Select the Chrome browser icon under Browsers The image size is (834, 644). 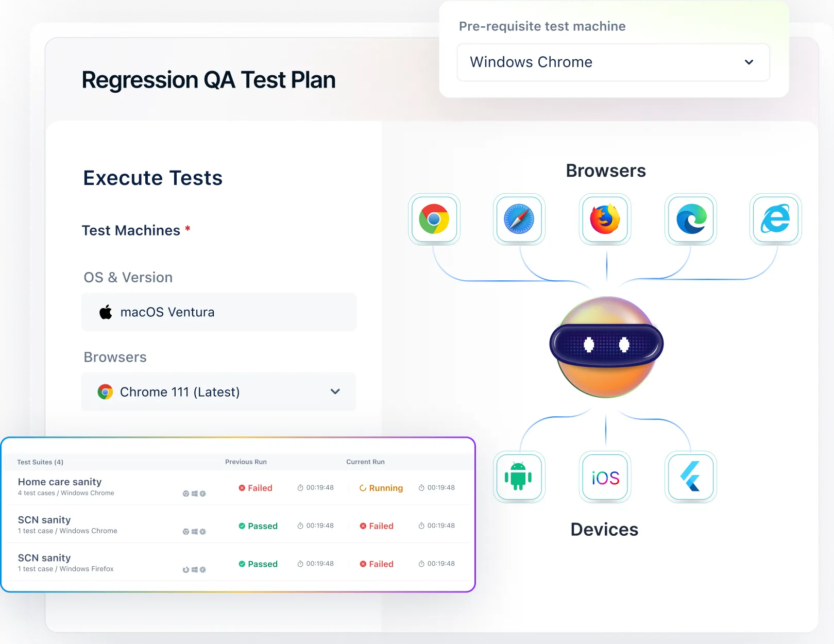tap(434, 219)
